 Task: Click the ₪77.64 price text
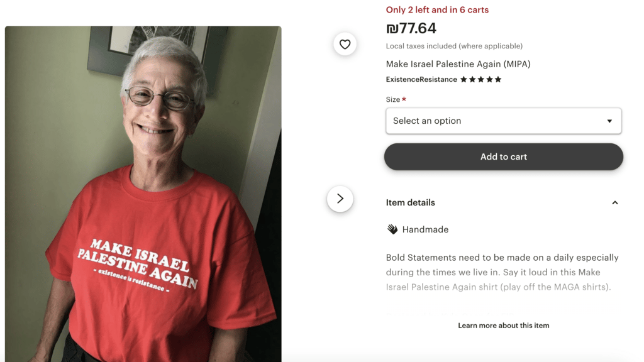[x=411, y=28]
